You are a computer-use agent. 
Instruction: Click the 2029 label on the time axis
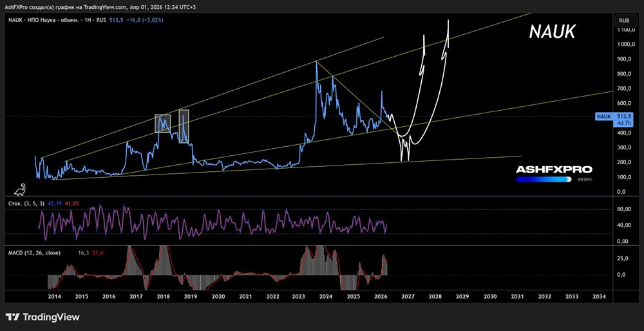462,296
